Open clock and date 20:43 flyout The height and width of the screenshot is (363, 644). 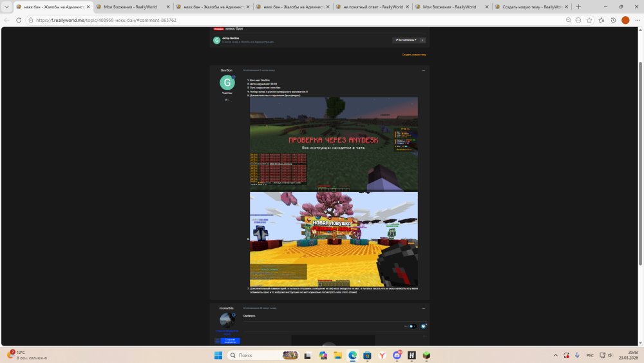click(x=629, y=355)
